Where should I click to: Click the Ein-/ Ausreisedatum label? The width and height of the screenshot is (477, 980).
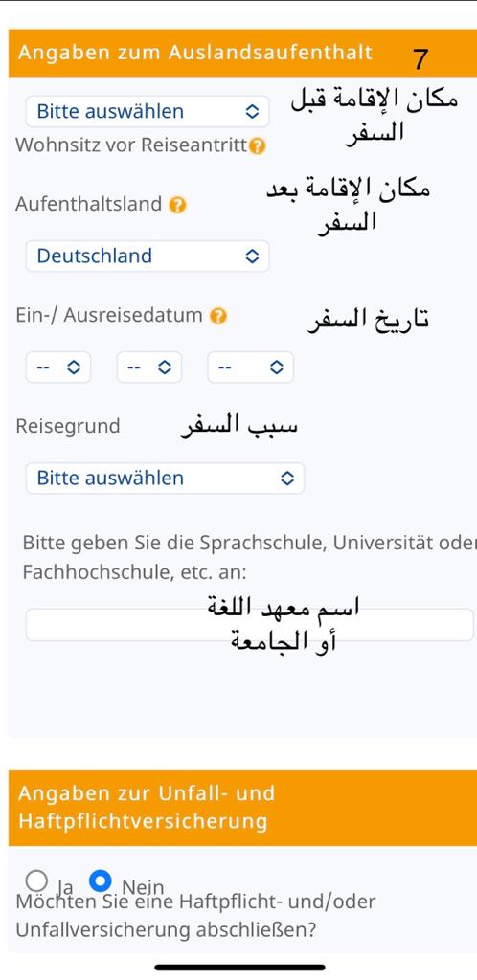click(109, 316)
